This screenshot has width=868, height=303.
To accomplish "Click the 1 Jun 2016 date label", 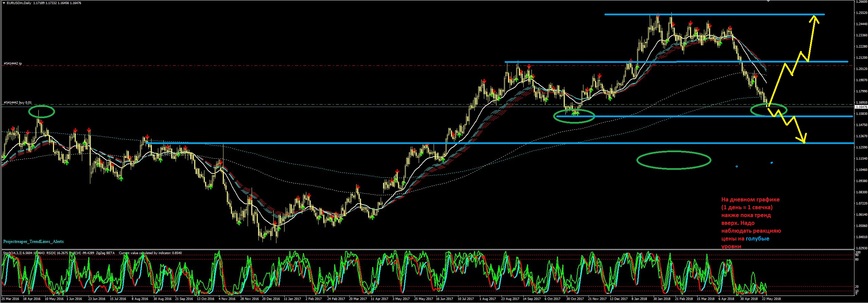I will (74, 299).
